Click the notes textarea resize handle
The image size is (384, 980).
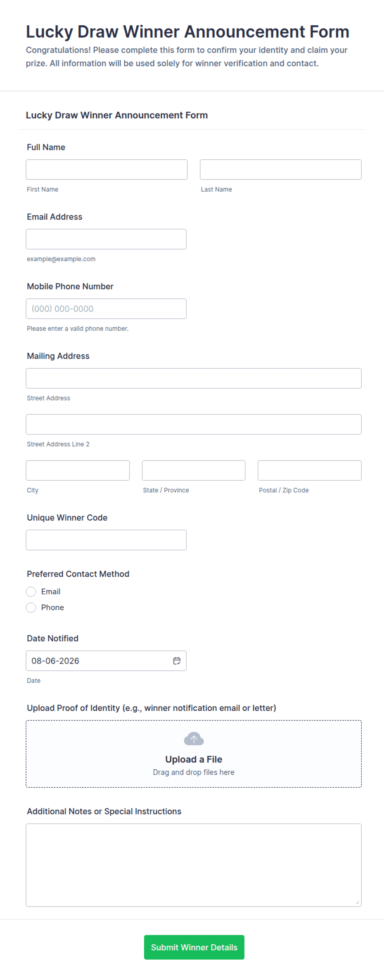357,902
